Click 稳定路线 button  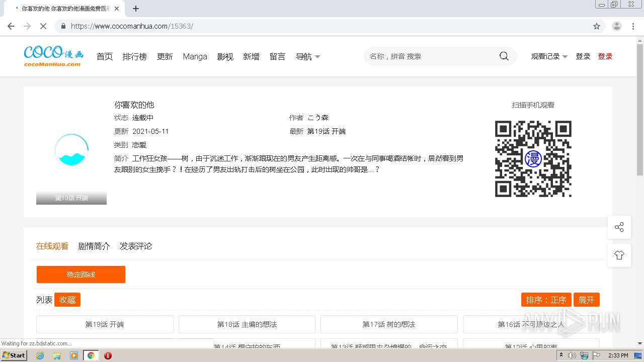(x=81, y=275)
